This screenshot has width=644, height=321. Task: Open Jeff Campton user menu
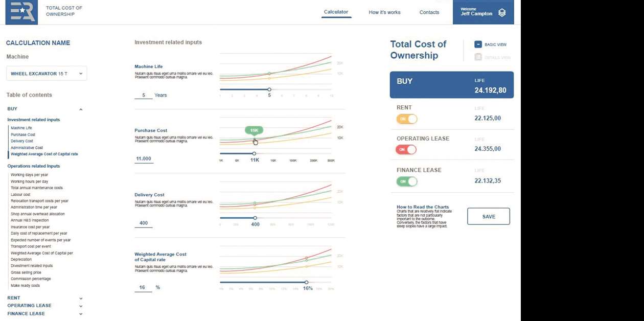click(x=483, y=12)
